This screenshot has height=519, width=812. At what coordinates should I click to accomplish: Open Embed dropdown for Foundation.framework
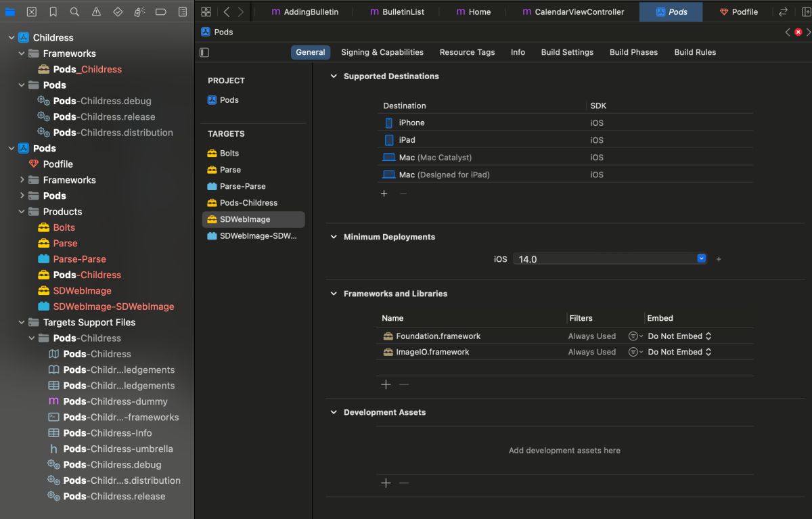coord(679,336)
